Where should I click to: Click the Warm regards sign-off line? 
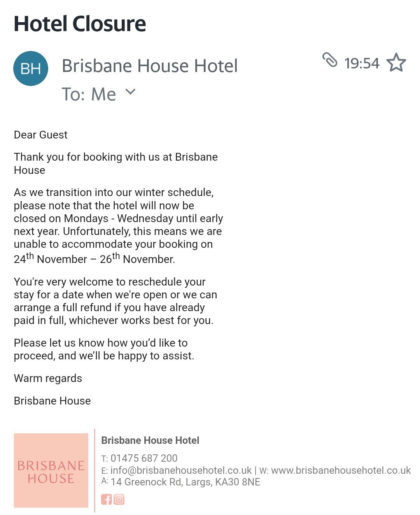tap(48, 378)
